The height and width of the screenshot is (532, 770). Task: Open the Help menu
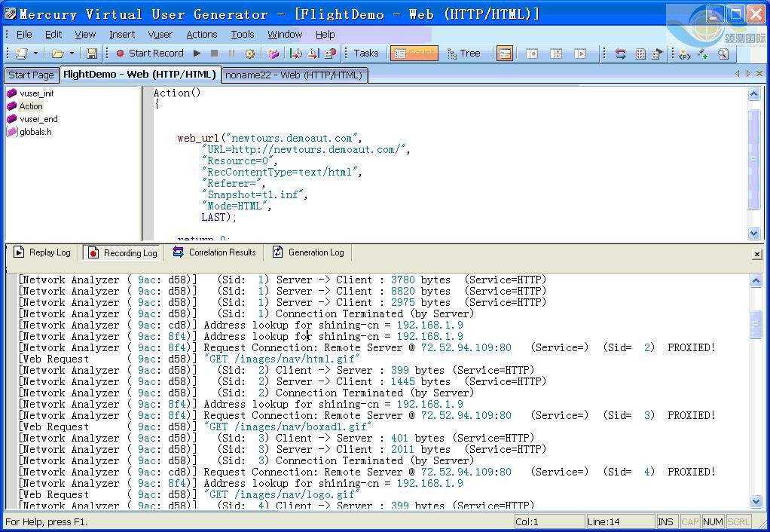(x=325, y=35)
